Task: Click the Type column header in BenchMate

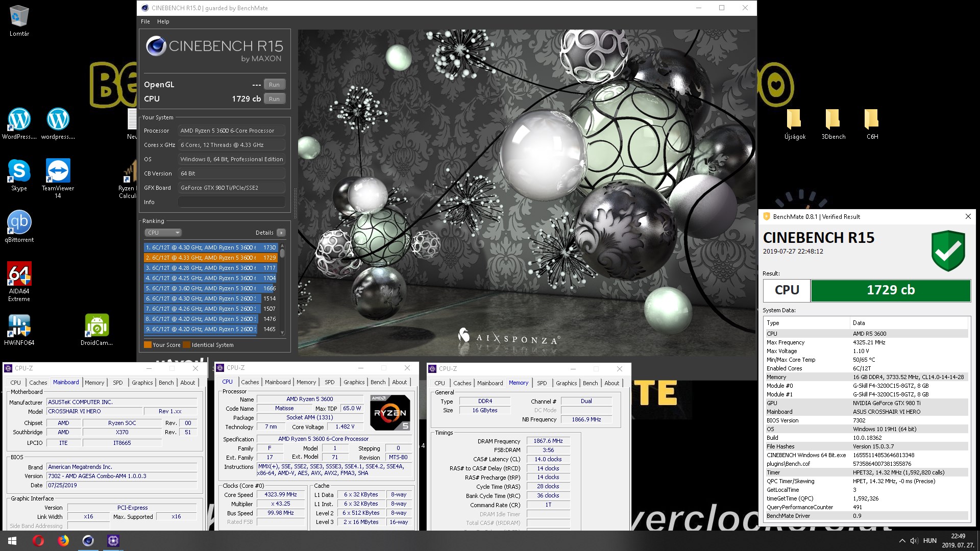Action: pyautogui.click(x=806, y=323)
